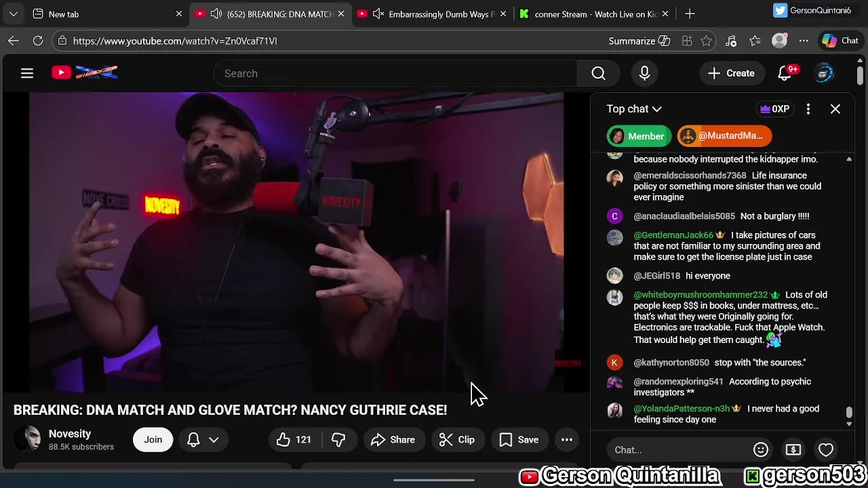The width and height of the screenshot is (868, 488).
Task: Go to the YouTube home logo
Action: point(85,73)
